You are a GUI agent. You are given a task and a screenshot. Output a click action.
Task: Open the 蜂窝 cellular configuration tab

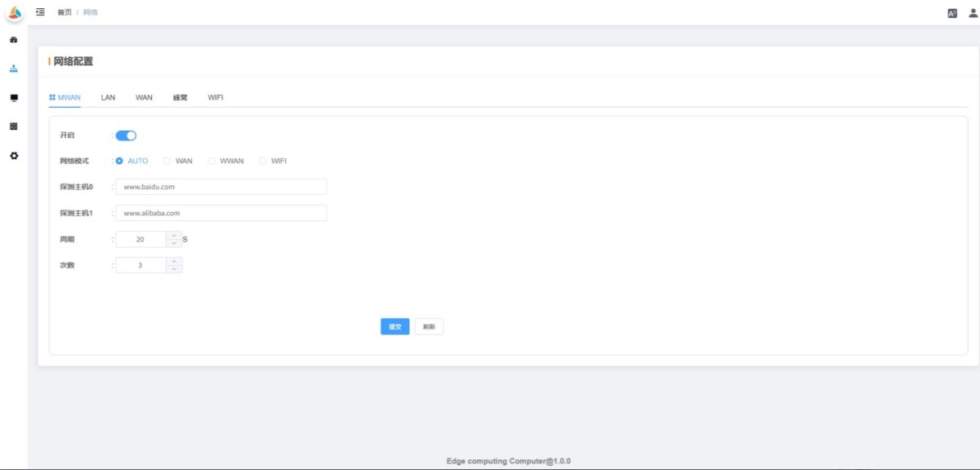point(179,97)
